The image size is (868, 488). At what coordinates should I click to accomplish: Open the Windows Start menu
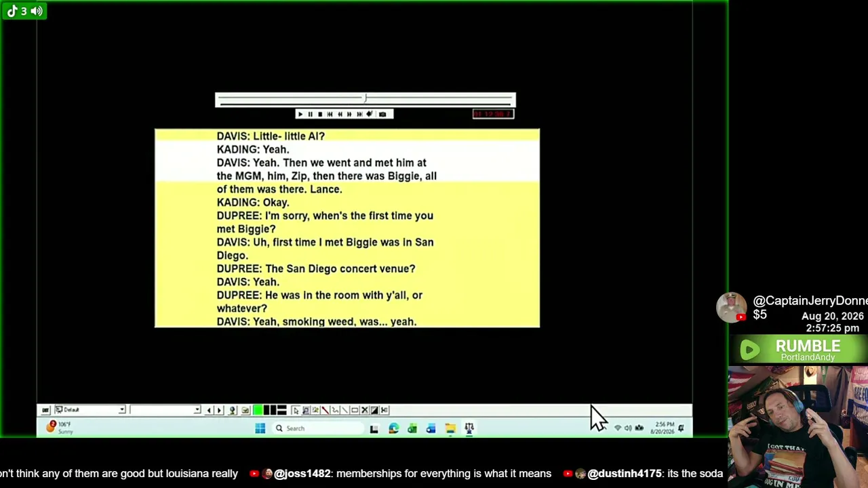pos(260,428)
